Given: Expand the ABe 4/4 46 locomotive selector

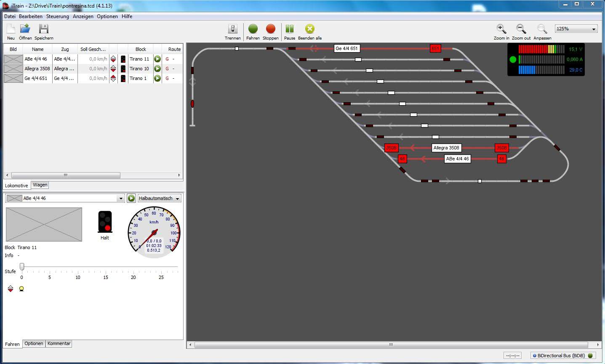Looking at the screenshot, I should (x=121, y=199).
